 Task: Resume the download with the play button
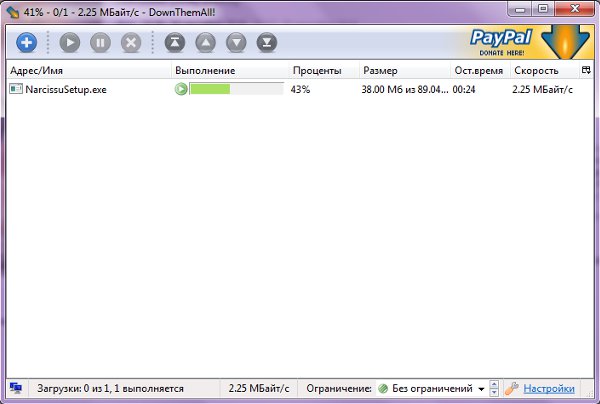pos(70,43)
